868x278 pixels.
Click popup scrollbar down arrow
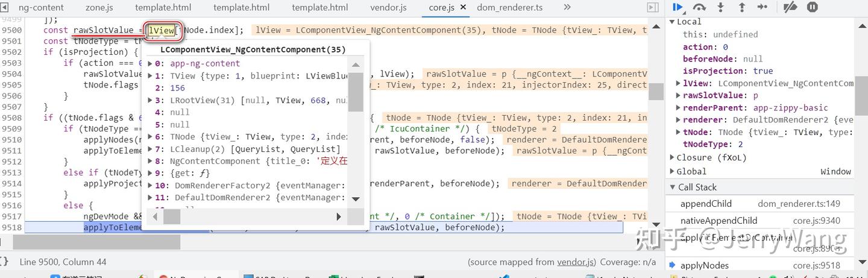coord(356,199)
